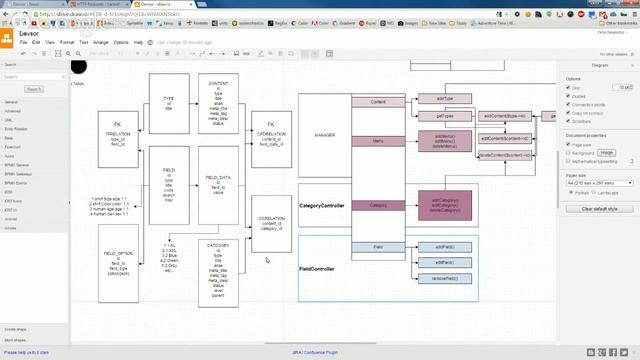Toggle italic text formatting
Viewport: 640px width, 360px height.
pyautogui.click(x=147, y=53)
